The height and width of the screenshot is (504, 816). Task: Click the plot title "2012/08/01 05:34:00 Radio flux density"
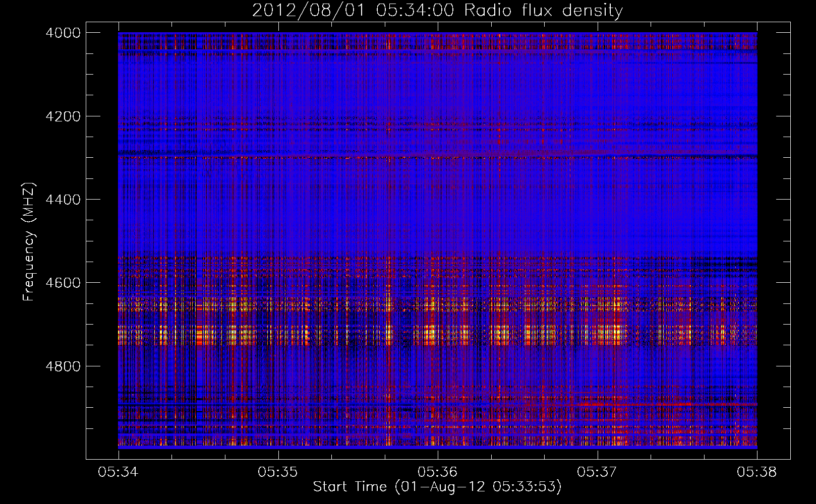(437, 11)
